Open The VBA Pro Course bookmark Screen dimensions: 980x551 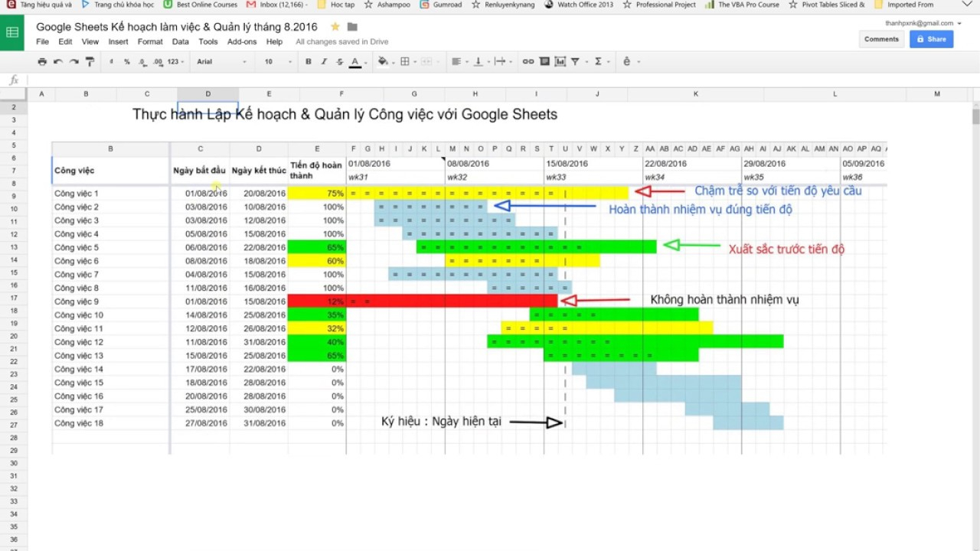(742, 5)
